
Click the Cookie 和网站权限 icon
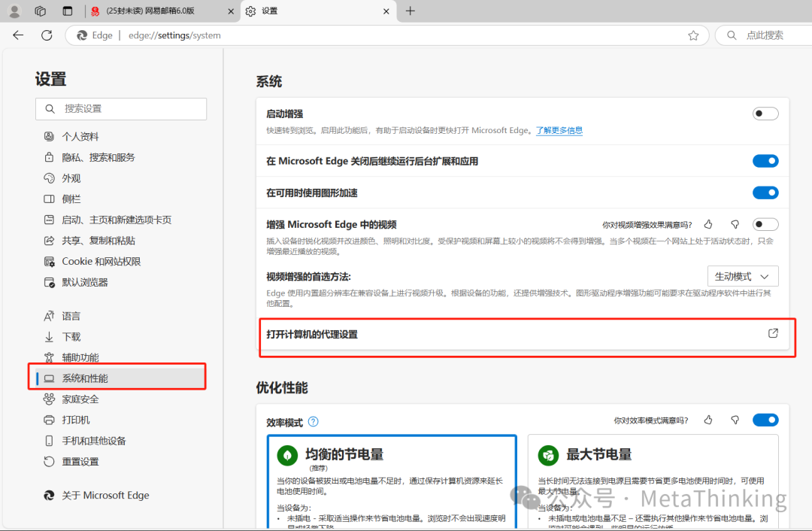coord(49,262)
